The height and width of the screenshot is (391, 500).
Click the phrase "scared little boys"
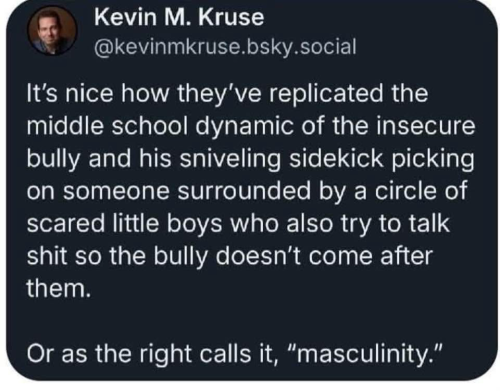tap(124, 225)
